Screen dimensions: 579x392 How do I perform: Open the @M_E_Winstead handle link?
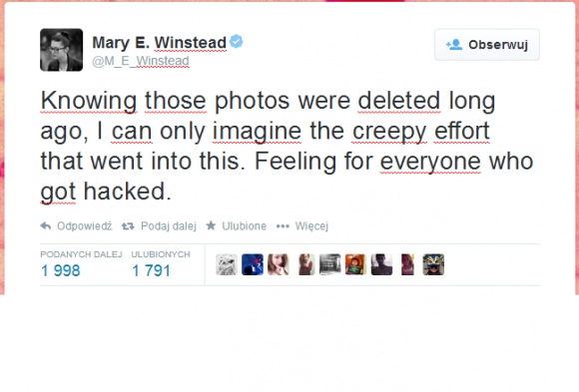coord(141,61)
